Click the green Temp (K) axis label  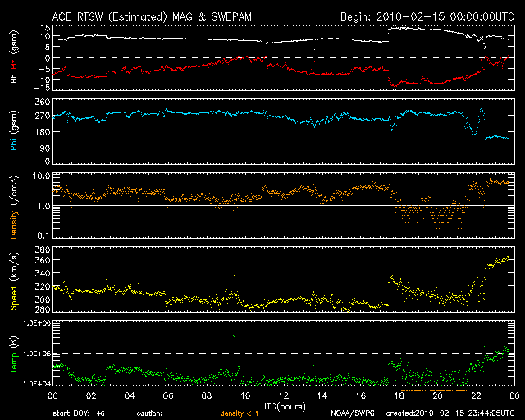click(14, 353)
